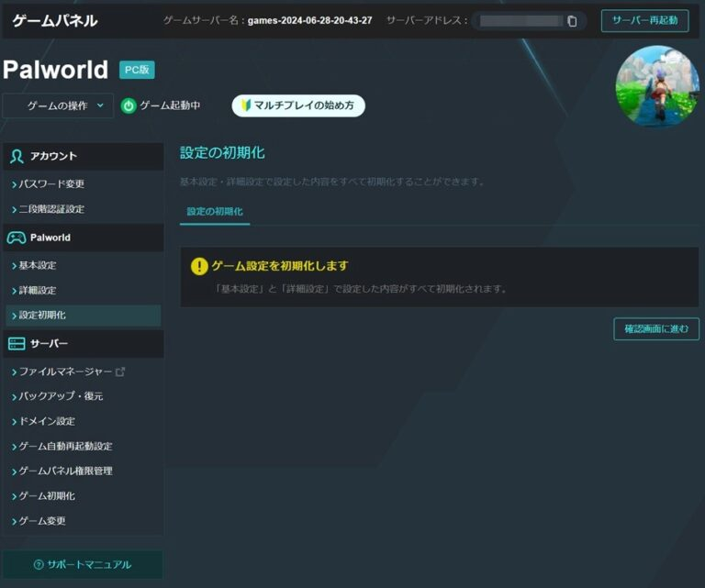Screen dimensions: 705x588
Task: Click the green power status icon
Action: (129, 106)
